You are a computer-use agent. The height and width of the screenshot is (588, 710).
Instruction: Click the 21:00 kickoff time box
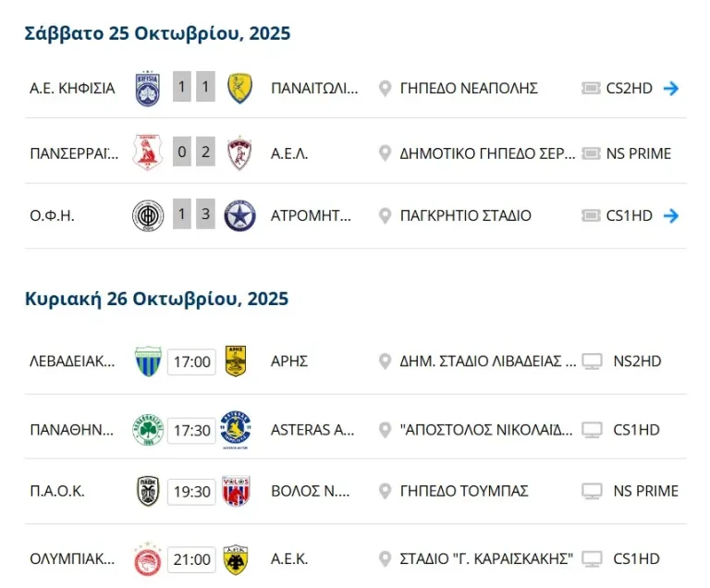point(191,559)
